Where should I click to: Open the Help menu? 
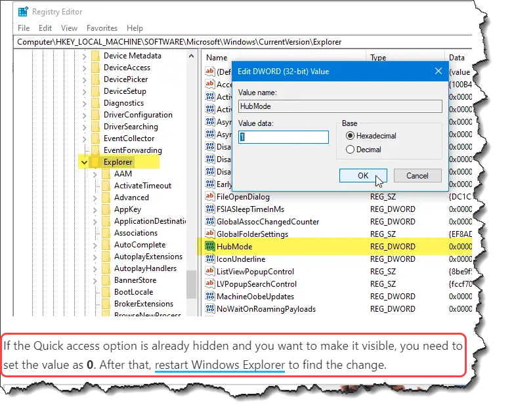tap(135, 28)
